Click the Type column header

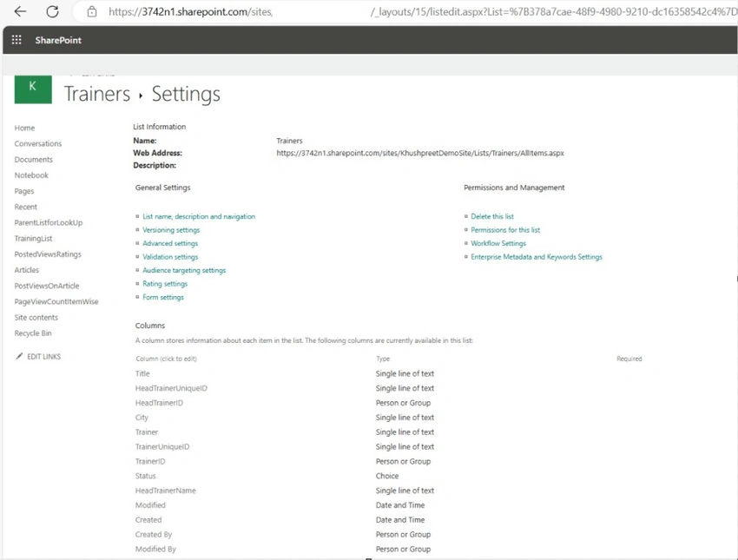383,359
